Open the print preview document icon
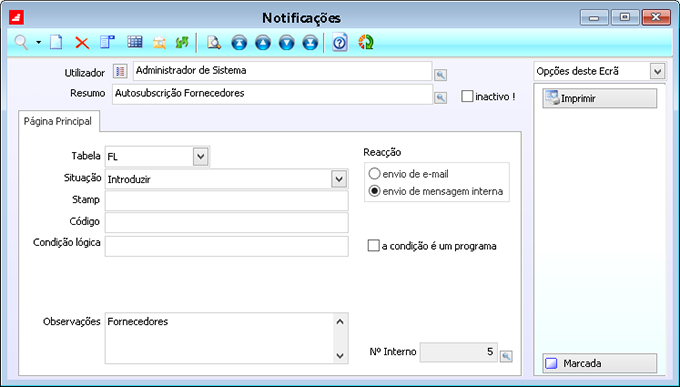 (x=214, y=43)
